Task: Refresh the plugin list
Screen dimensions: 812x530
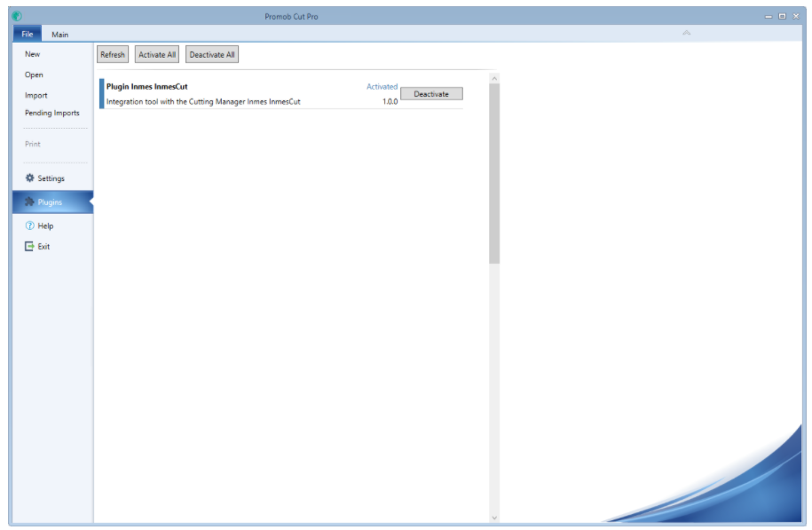Action: [113, 54]
